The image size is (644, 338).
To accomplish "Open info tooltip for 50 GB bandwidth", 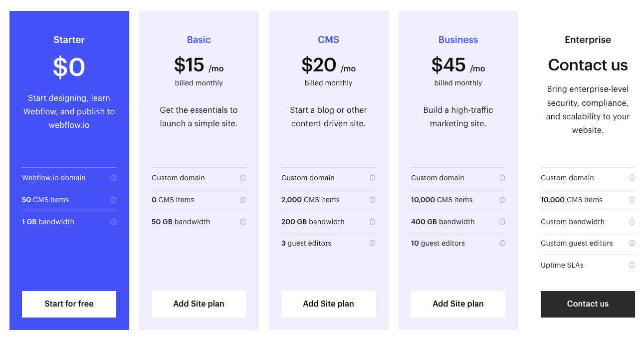I will point(243,222).
